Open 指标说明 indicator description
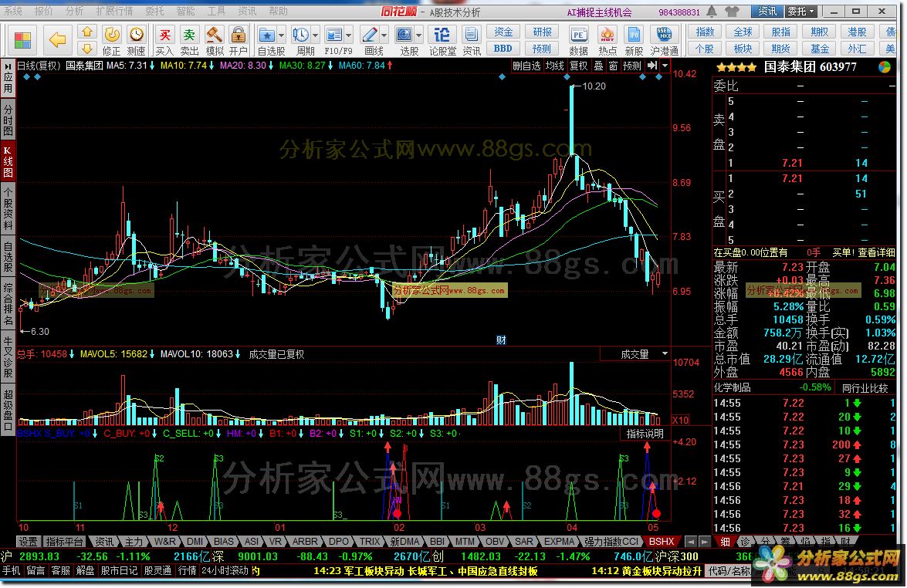 [x=645, y=434]
